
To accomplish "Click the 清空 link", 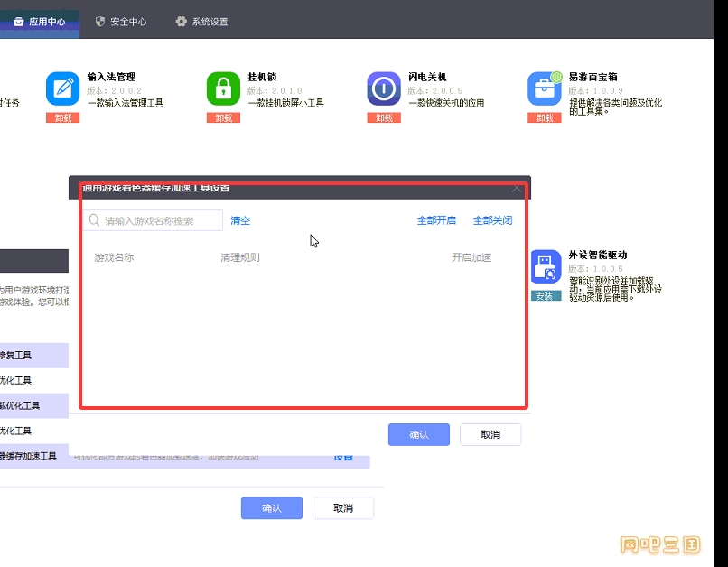I will [x=240, y=220].
